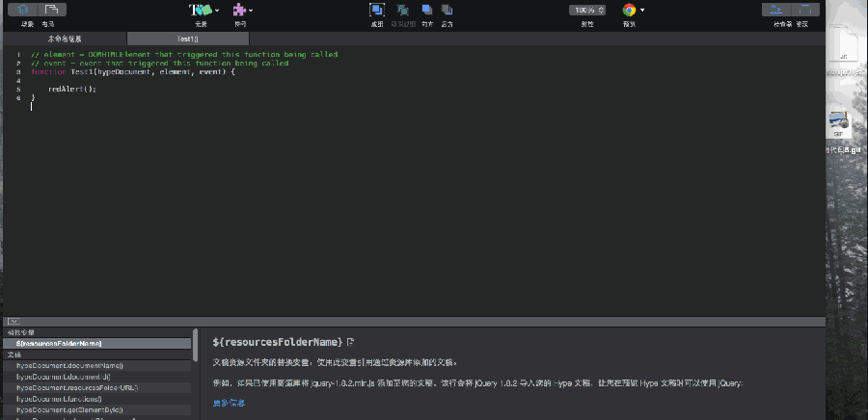This screenshot has width=868, height=420.
Task: Preview in Chrome browser icon
Action: pos(630,10)
